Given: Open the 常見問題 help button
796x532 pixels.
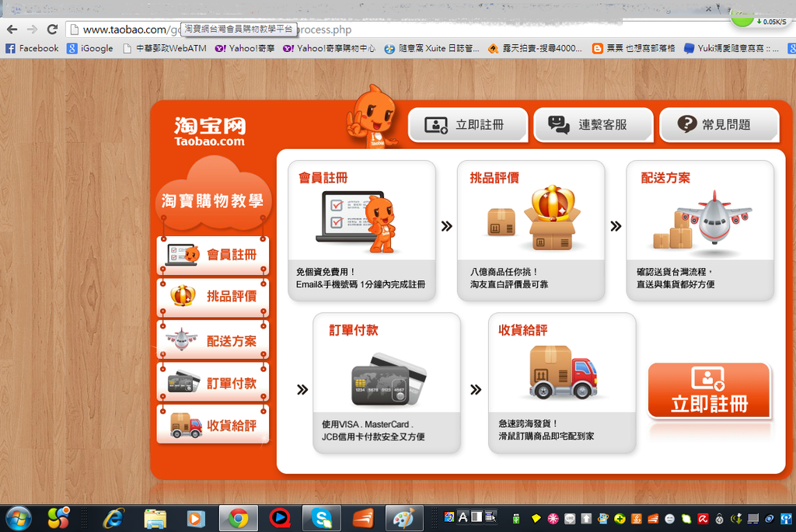Looking at the screenshot, I should point(719,124).
